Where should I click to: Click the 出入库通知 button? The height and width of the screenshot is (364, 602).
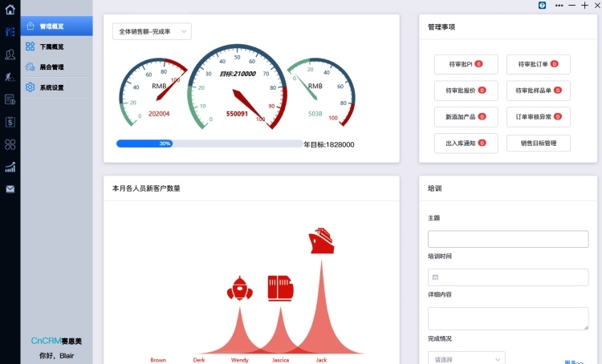pos(466,143)
